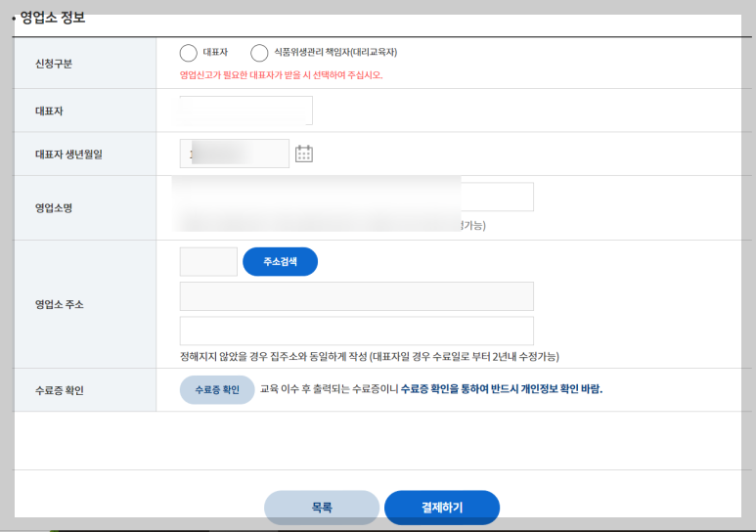Click the 영업소 정보 section heading
The height and width of the screenshot is (532, 756).
[53, 18]
